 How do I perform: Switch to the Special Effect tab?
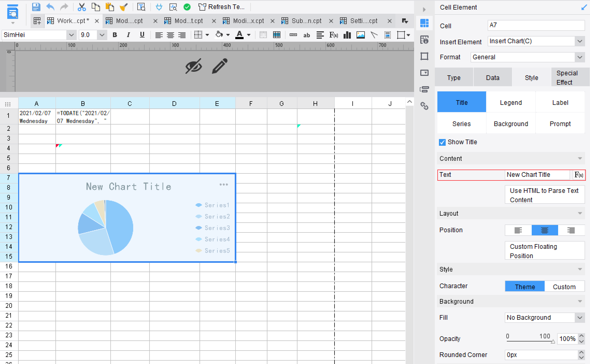(570, 78)
